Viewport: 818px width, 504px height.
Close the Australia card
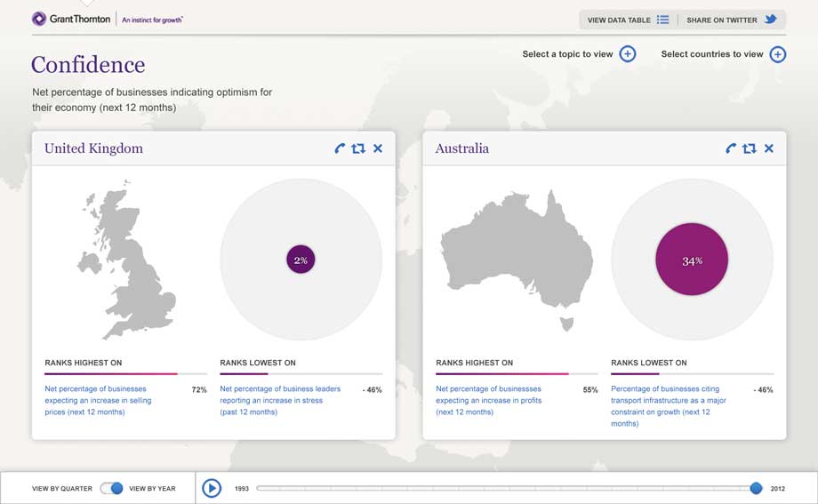[x=769, y=148]
